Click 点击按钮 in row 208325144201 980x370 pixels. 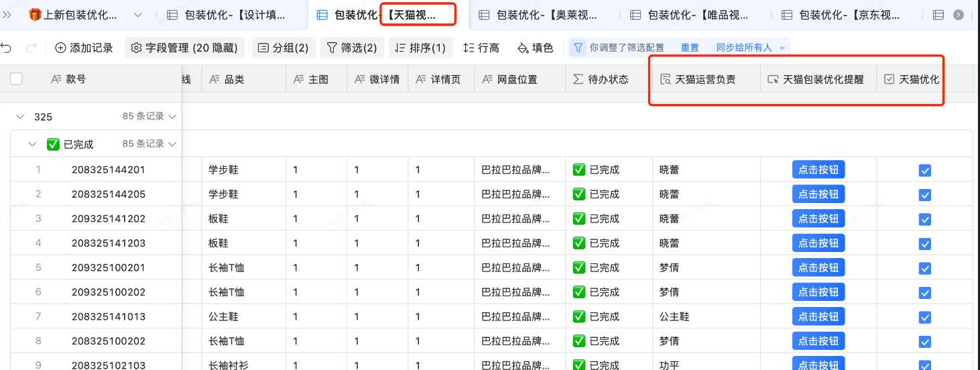coord(818,170)
